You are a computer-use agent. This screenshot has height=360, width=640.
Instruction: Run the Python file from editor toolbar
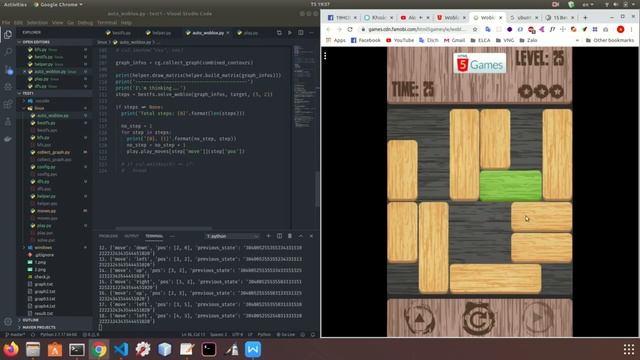(x=290, y=33)
